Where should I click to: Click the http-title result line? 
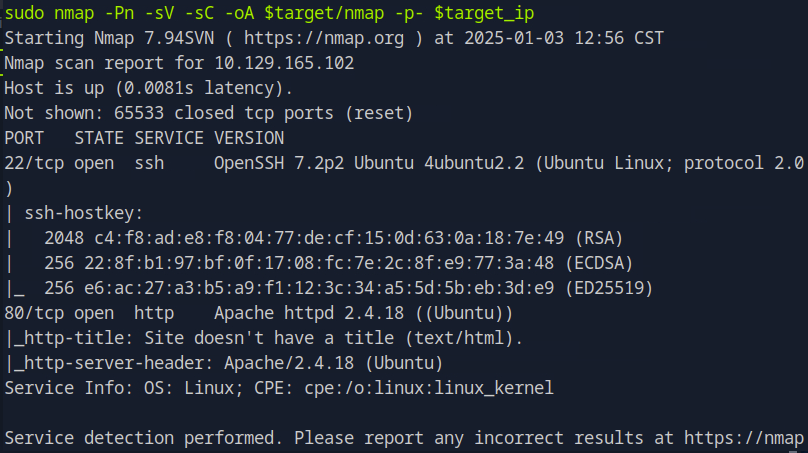[263, 338]
